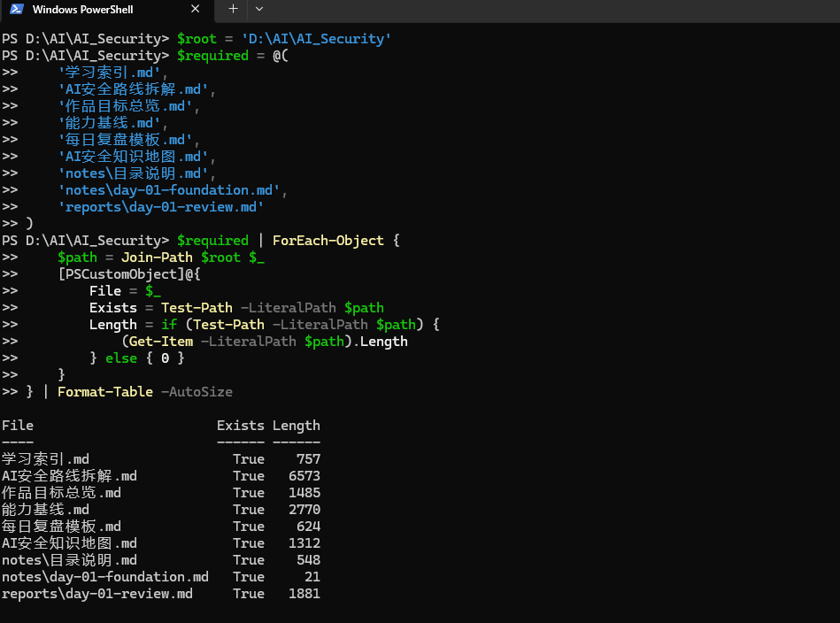Close the Windows PowerShell tab
Screen dimensions: 840x623
tap(196, 9)
